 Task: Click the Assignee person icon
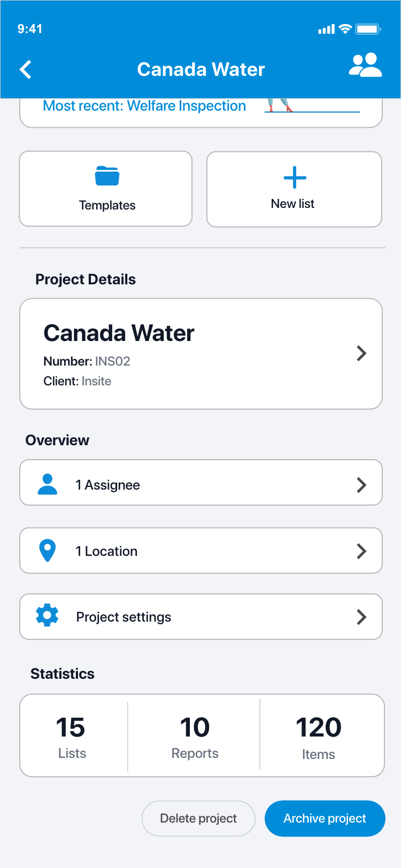click(x=48, y=484)
